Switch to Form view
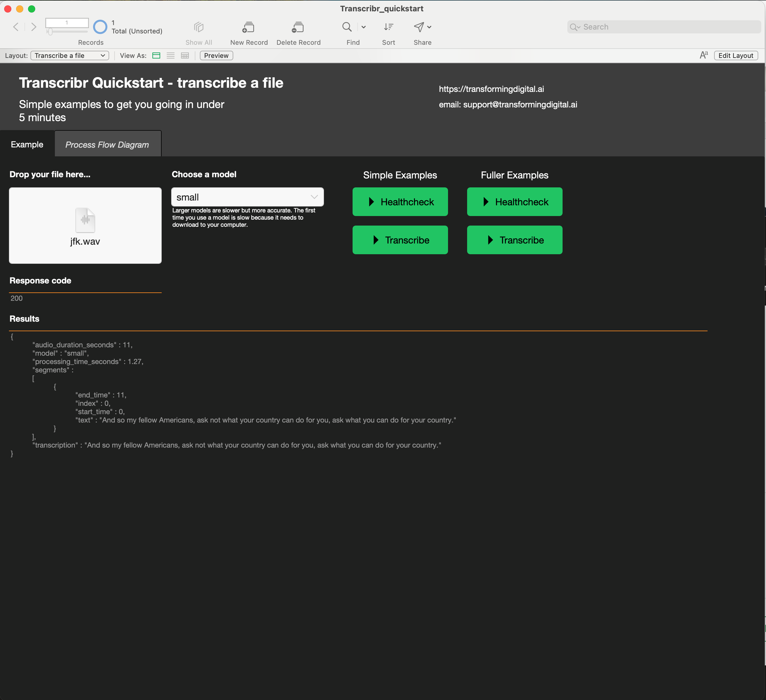766x700 pixels. [156, 55]
